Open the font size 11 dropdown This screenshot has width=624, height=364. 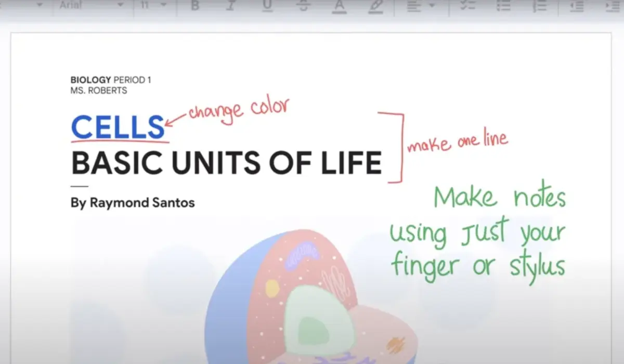pyautogui.click(x=153, y=5)
